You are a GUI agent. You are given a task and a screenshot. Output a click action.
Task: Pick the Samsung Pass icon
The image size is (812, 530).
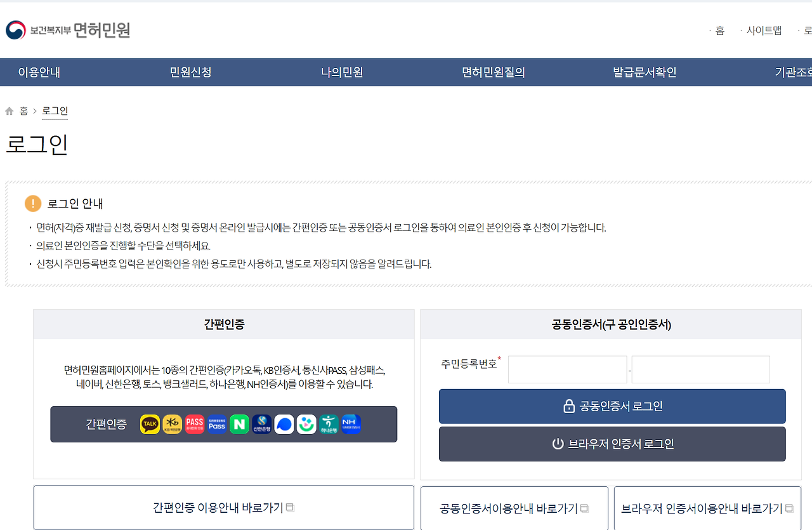(217, 424)
